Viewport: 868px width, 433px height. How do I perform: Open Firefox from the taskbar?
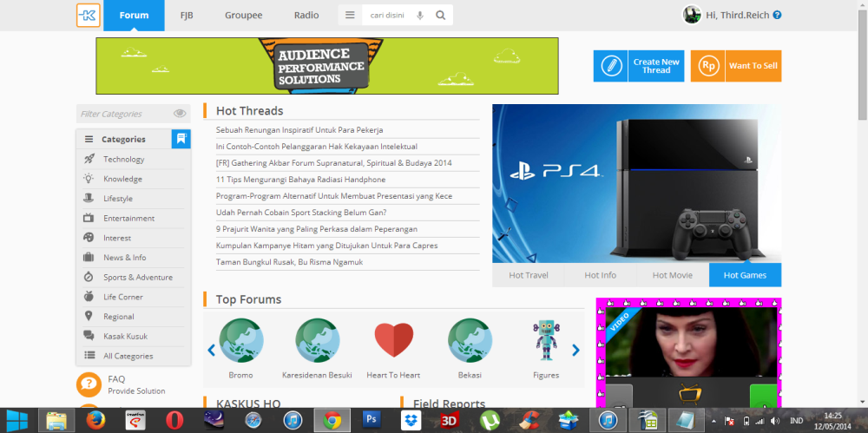click(95, 421)
